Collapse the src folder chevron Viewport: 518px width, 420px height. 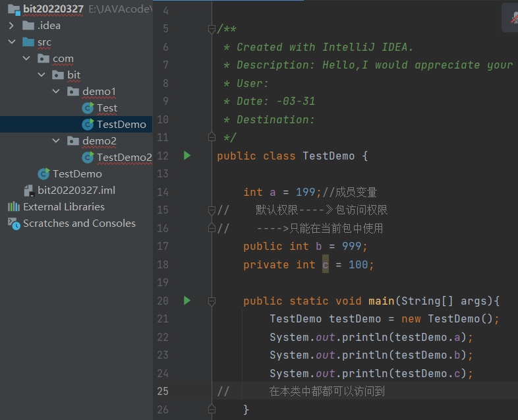tap(12, 42)
